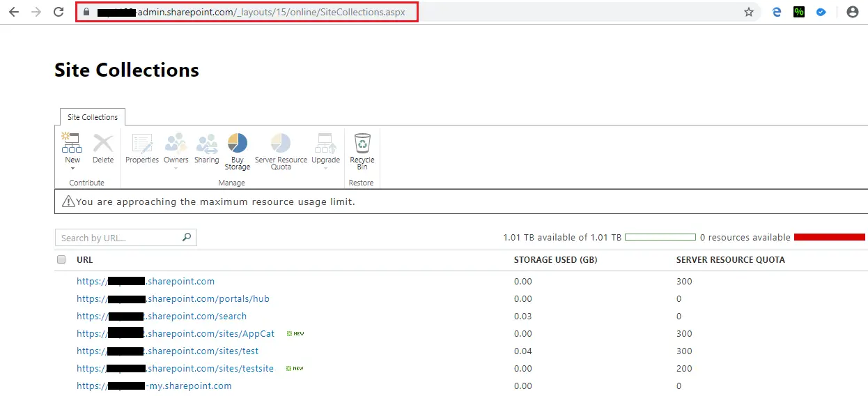Click the search magnifier icon
Screen dimensions: 868x396
click(187, 237)
